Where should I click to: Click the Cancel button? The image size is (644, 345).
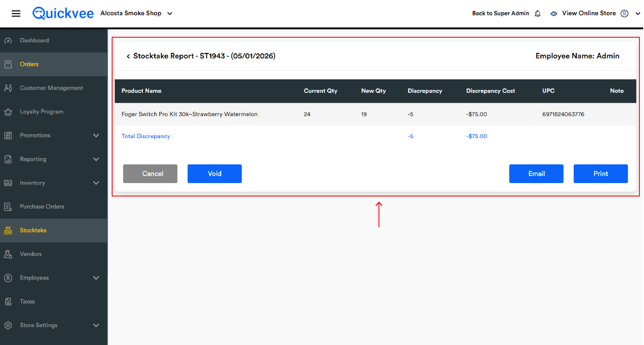[150, 174]
